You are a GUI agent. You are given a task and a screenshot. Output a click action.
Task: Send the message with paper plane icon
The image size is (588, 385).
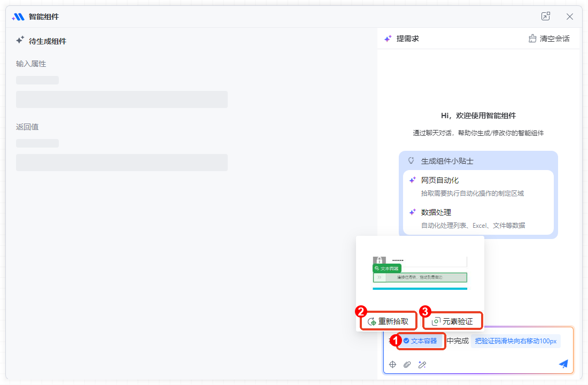click(x=563, y=364)
